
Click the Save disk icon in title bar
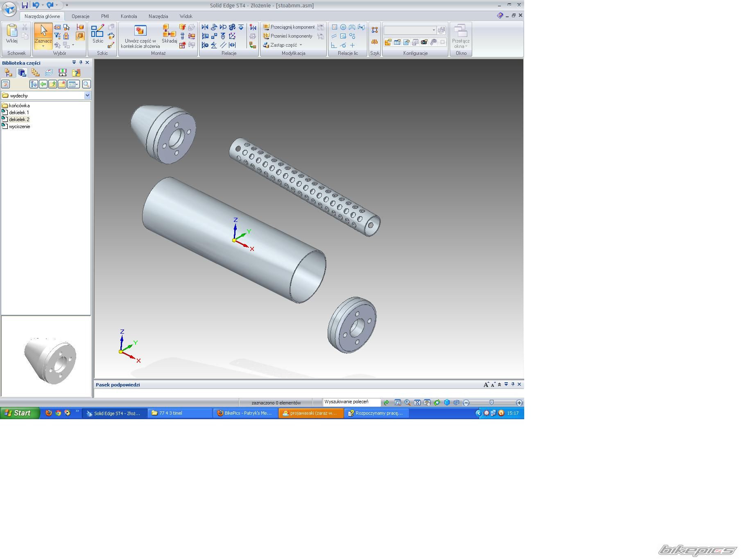click(x=25, y=5)
